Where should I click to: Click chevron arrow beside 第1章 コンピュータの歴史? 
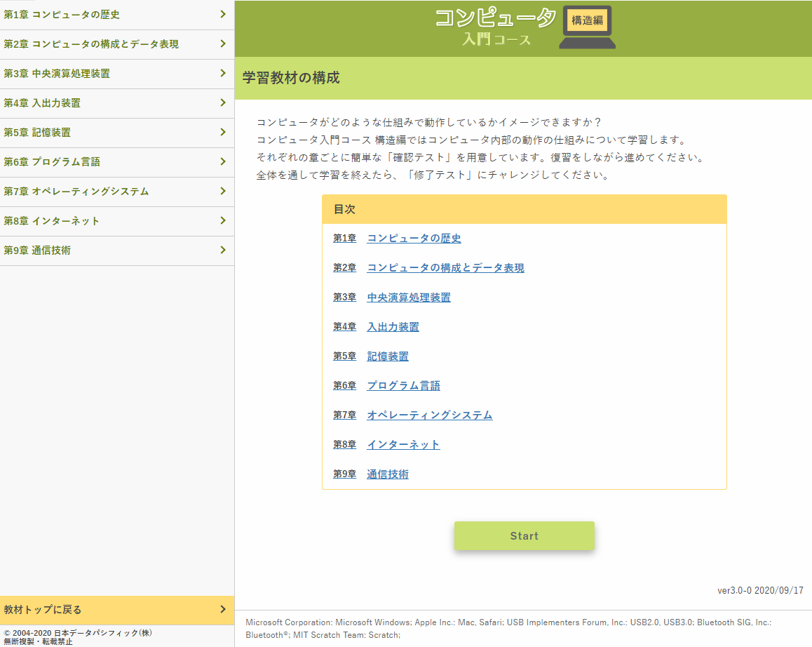point(222,14)
